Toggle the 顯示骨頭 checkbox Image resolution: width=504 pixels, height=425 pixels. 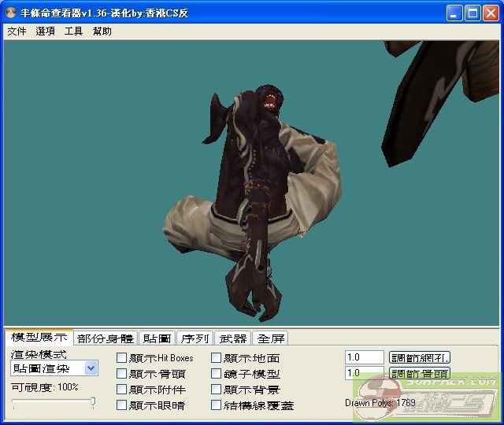121,374
